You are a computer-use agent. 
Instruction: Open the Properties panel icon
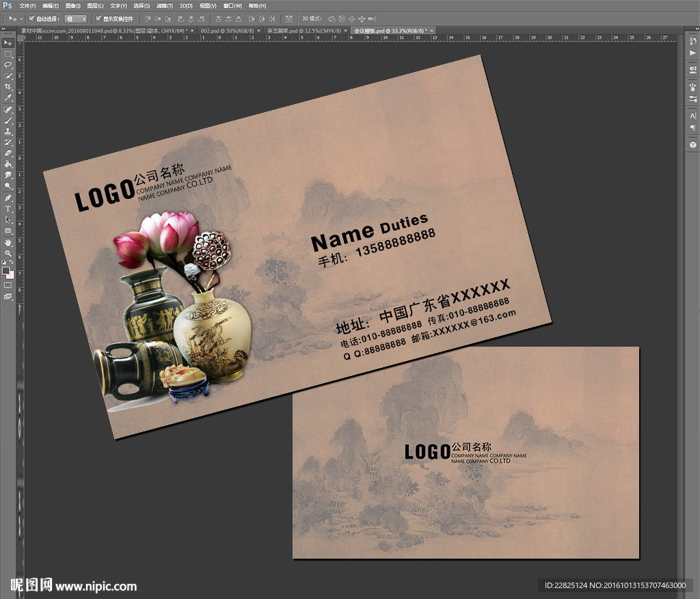[692, 70]
